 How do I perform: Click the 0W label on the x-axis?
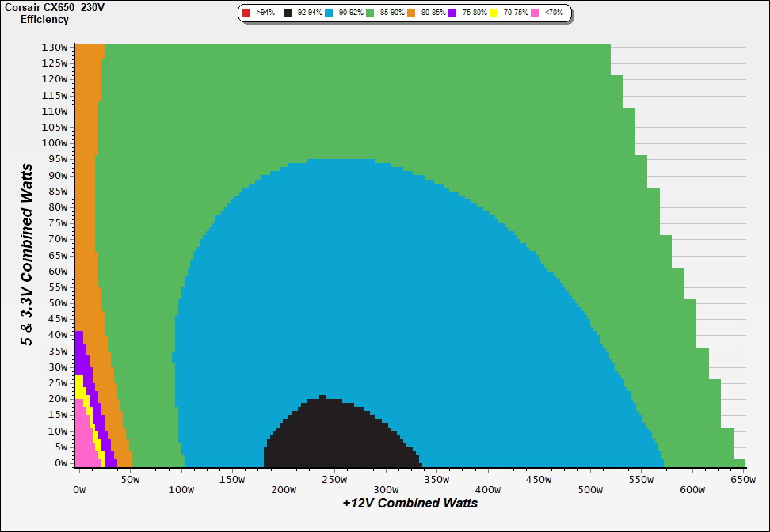click(x=78, y=479)
